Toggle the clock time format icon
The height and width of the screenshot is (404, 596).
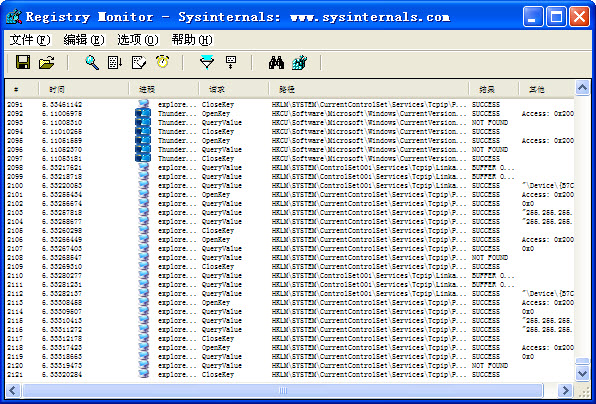click(162, 62)
